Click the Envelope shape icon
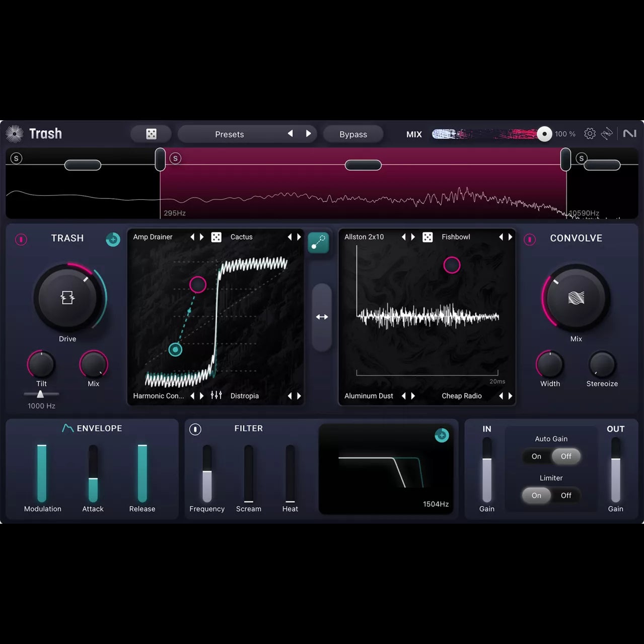This screenshot has height=644, width=644. pos(67,428)
